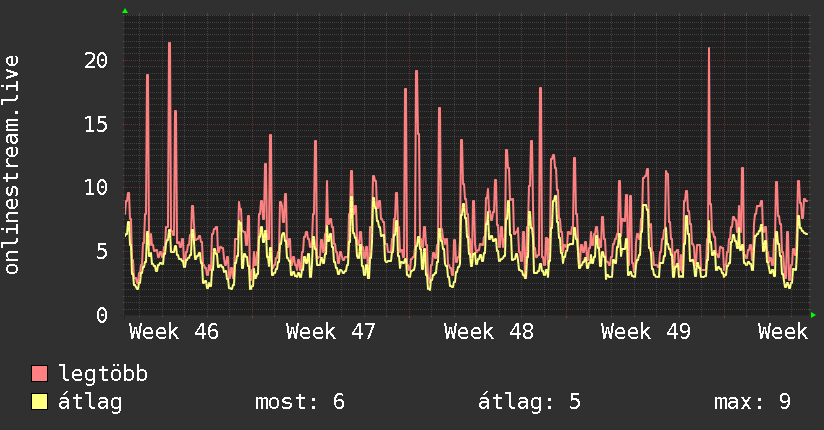Click the 'most: 6' value text
Image resolution: width=824 pixels, height=430 pixels.
pyautogui.click(x=300, y=402)
